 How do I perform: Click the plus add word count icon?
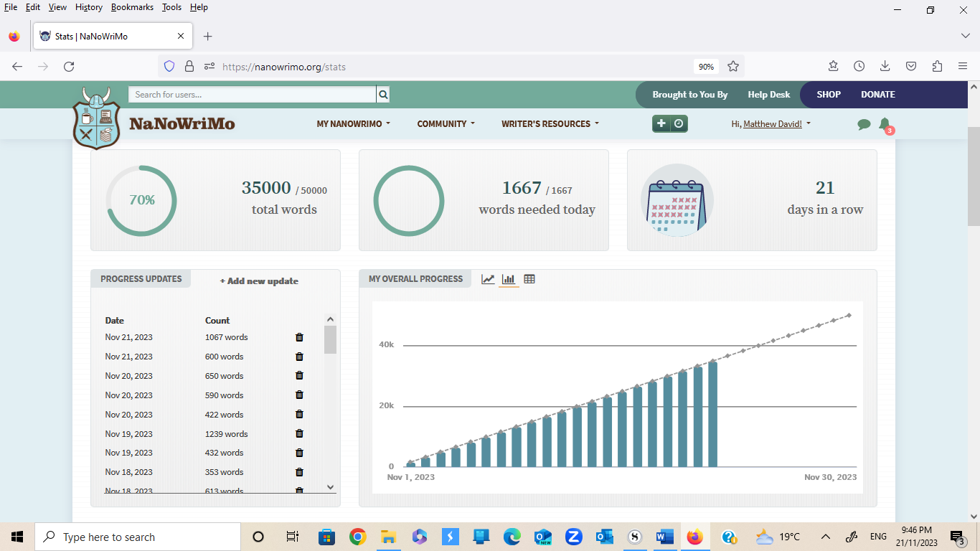[x=661, y=123]
